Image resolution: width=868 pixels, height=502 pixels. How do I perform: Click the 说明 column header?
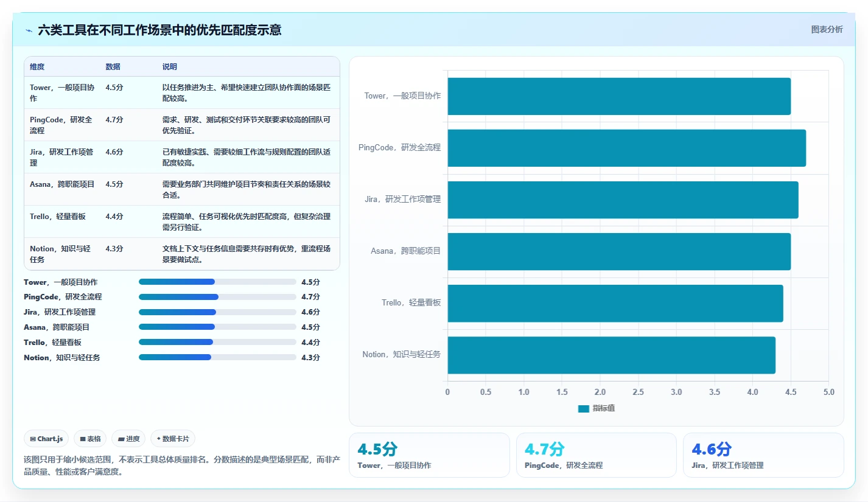170,66
